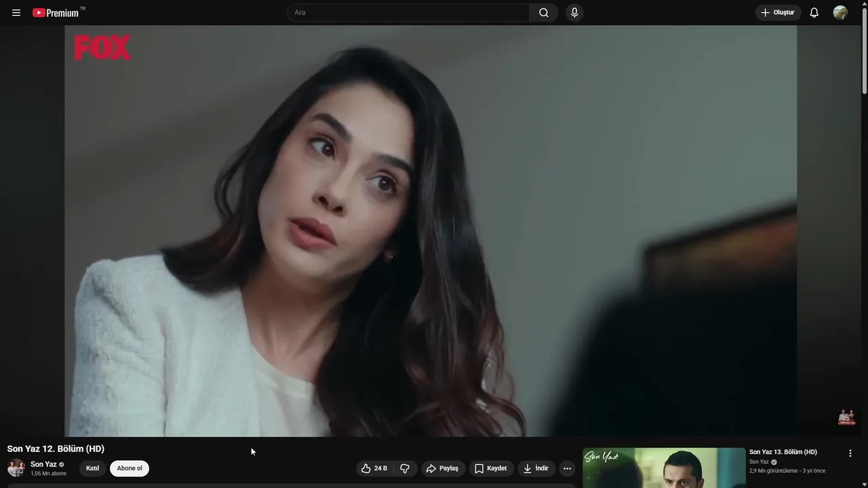
Task: Share the video via Paylaş
Action: (442, 468)
